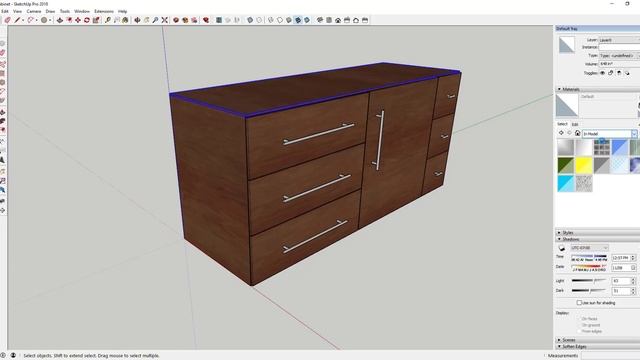640x360 pixels.
Task: Toggle the Locked icon in Entity Info
Action: point(611,73)
